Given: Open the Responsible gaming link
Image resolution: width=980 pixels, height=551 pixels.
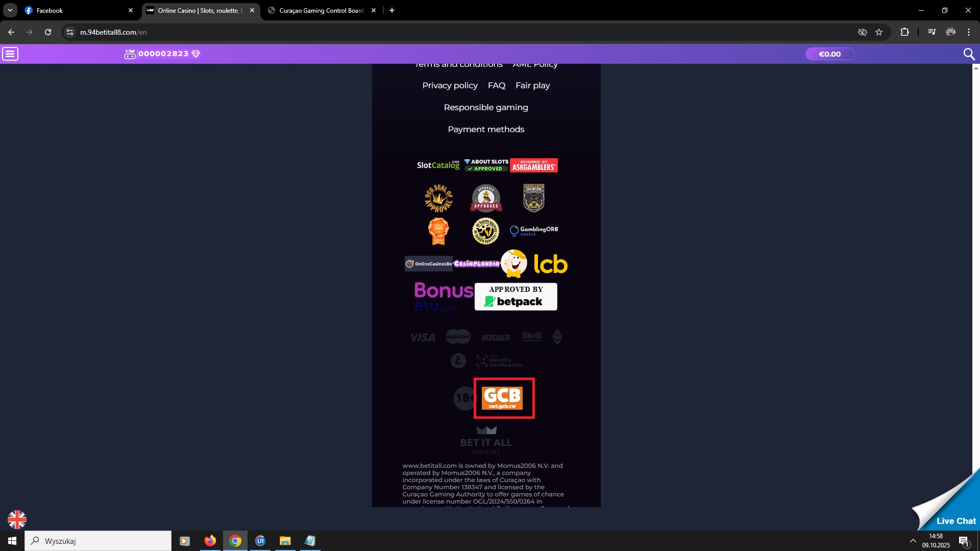Looking at the screenshot, I should coord(486,107).
